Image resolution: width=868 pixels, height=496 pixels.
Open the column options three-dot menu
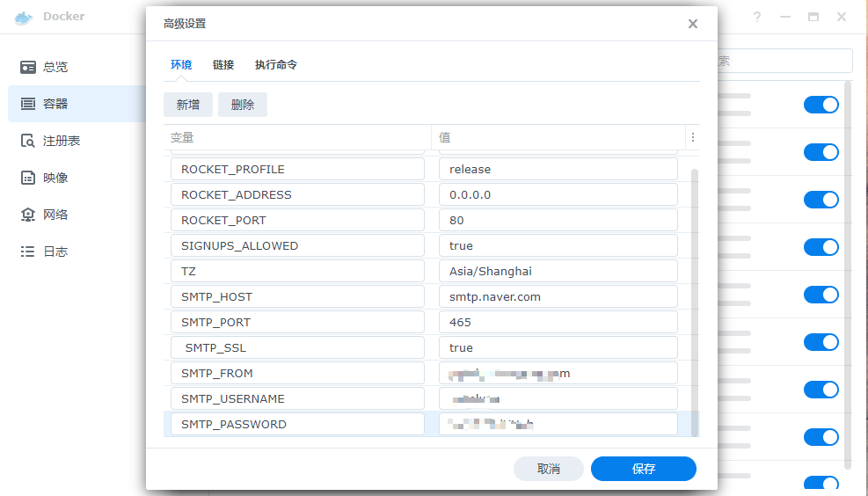[693, 137]
